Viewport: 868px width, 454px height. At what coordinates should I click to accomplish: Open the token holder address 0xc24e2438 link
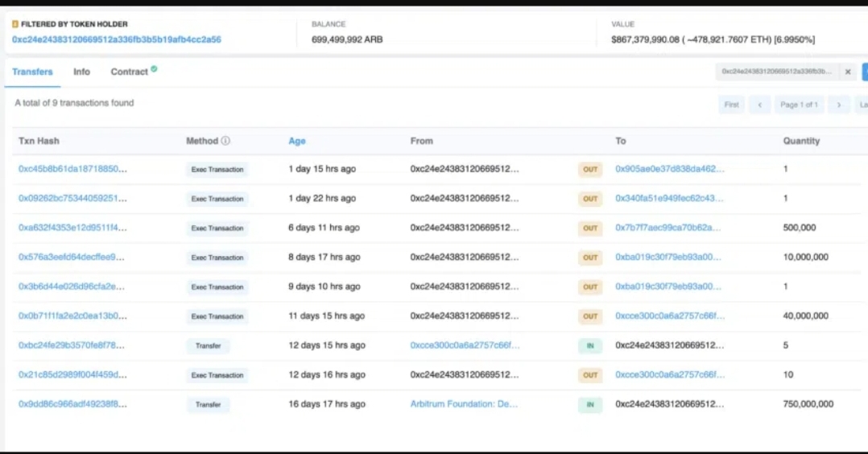pos(116,39)
